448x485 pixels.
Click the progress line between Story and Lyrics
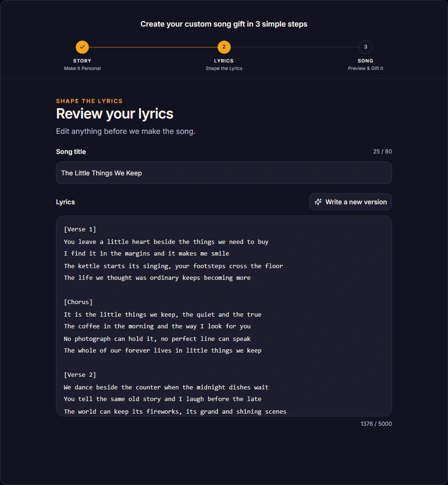[153, 47]
